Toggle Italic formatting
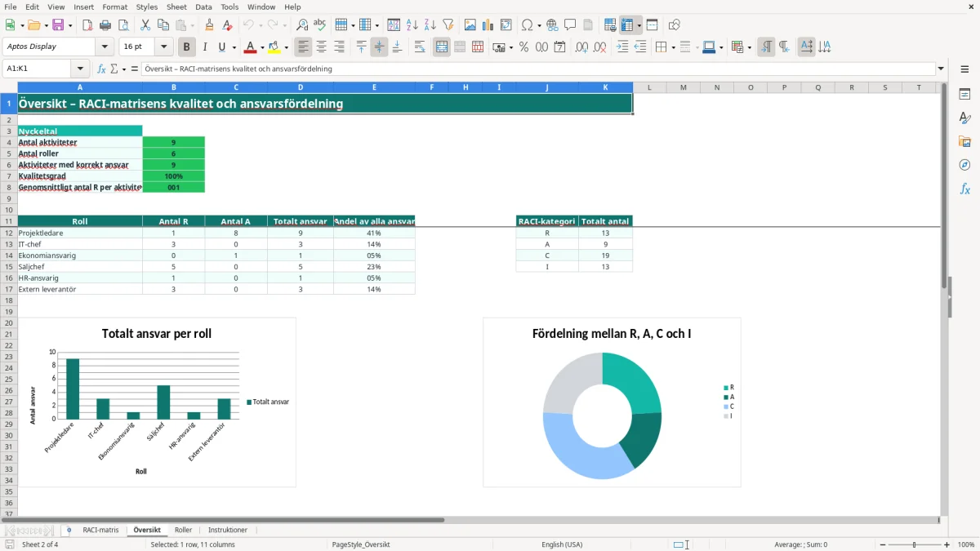Screen dimensions: 980x551 click(205, 47)
